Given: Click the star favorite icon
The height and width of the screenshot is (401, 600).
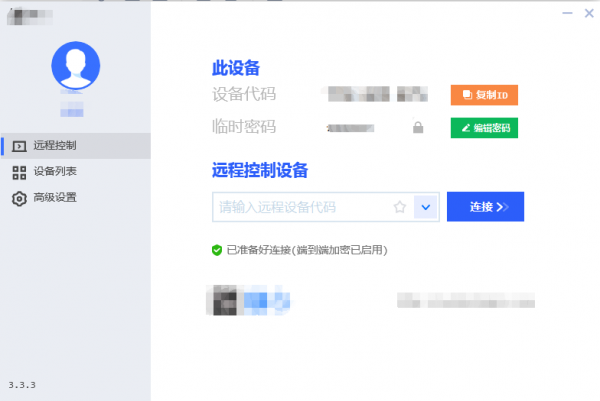Looking at the screenshot, I should coord(399,207).
